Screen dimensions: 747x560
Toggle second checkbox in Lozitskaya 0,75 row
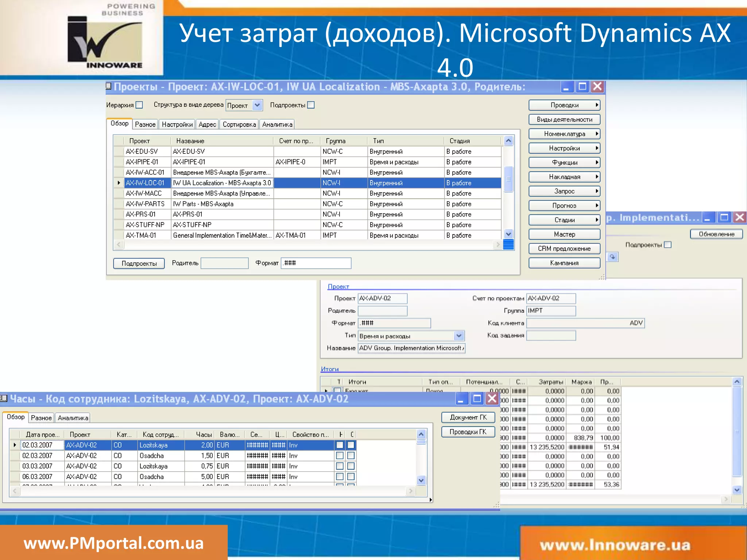coord(351,466)
